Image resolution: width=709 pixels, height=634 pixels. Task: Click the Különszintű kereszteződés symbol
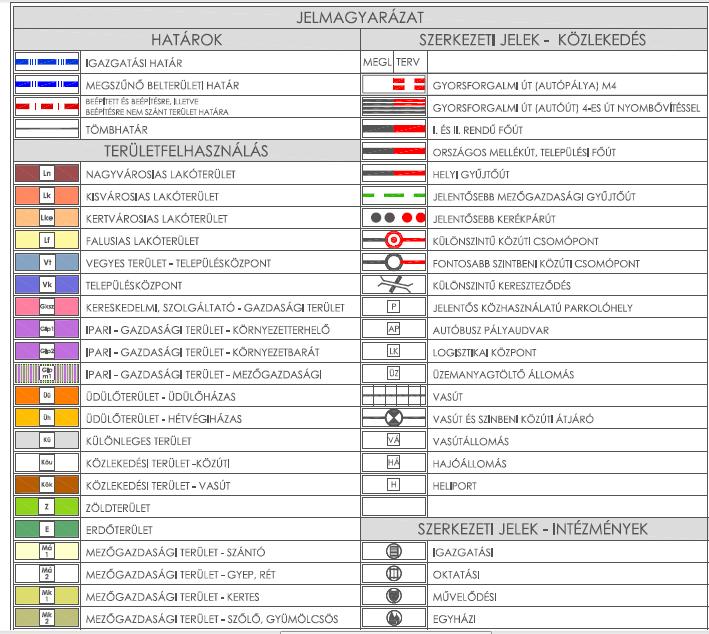point(394,284)
